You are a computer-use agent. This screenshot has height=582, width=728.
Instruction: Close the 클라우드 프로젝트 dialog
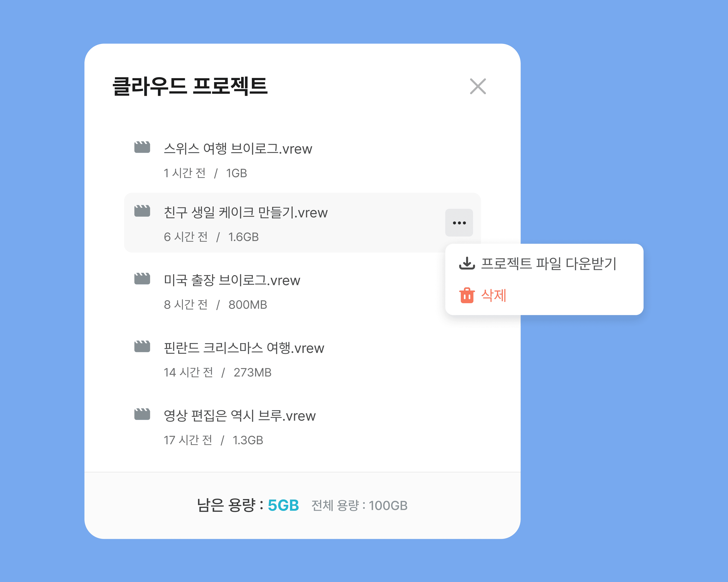tap(478, 86)
